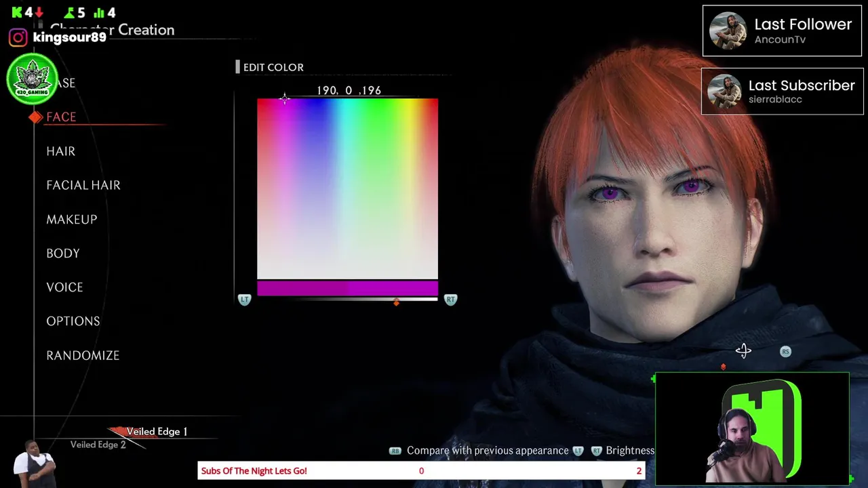
Task: Click the green K logo in top overlay
Action: click(x=17, y=12)
